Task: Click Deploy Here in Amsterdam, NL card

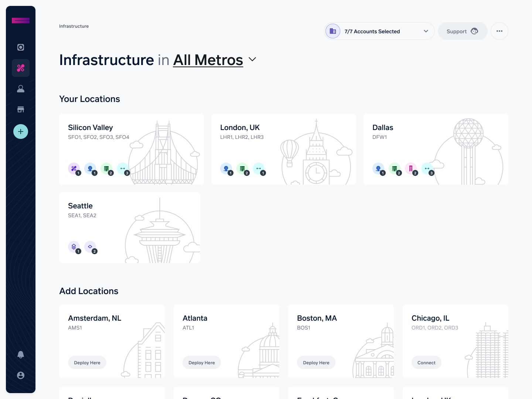Action: 87,362
